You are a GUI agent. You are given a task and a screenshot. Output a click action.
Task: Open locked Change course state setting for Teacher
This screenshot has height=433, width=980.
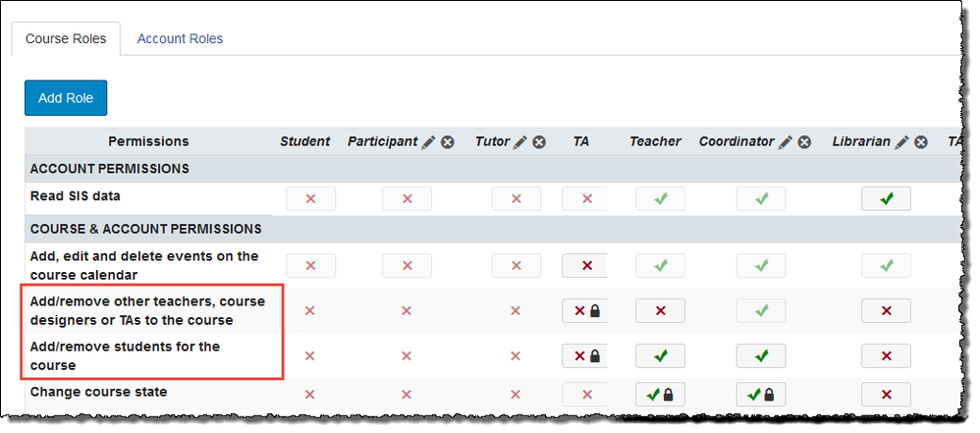tap(660, 395)
